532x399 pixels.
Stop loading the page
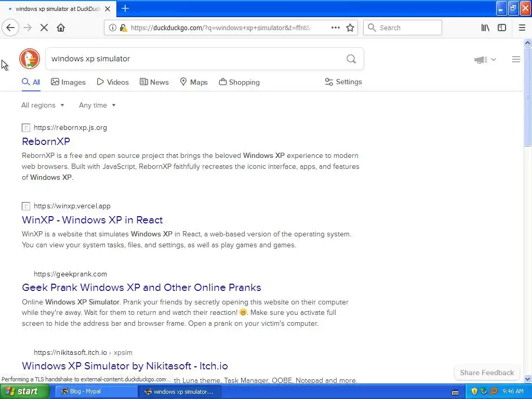pyautogui.click(x=44, y=28)
